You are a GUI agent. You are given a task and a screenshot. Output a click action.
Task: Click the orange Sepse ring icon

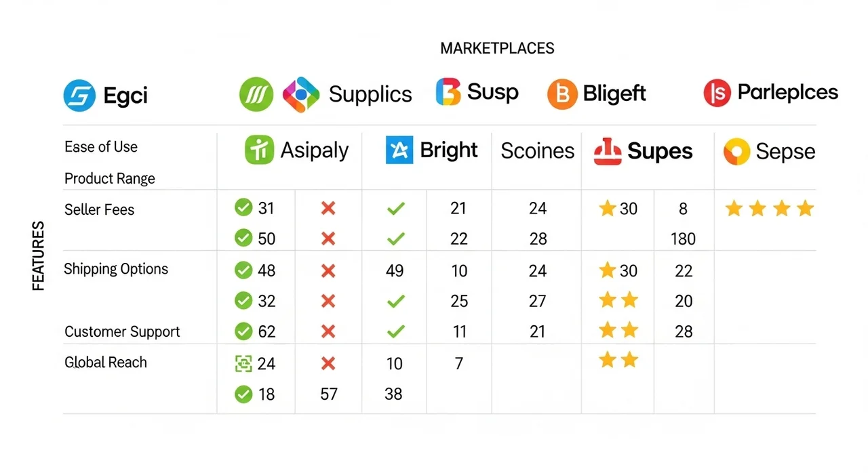click(x=736, y=152)
